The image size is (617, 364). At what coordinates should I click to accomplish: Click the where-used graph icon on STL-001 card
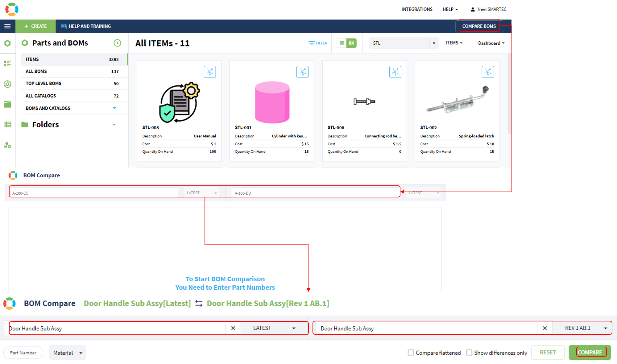303,72
